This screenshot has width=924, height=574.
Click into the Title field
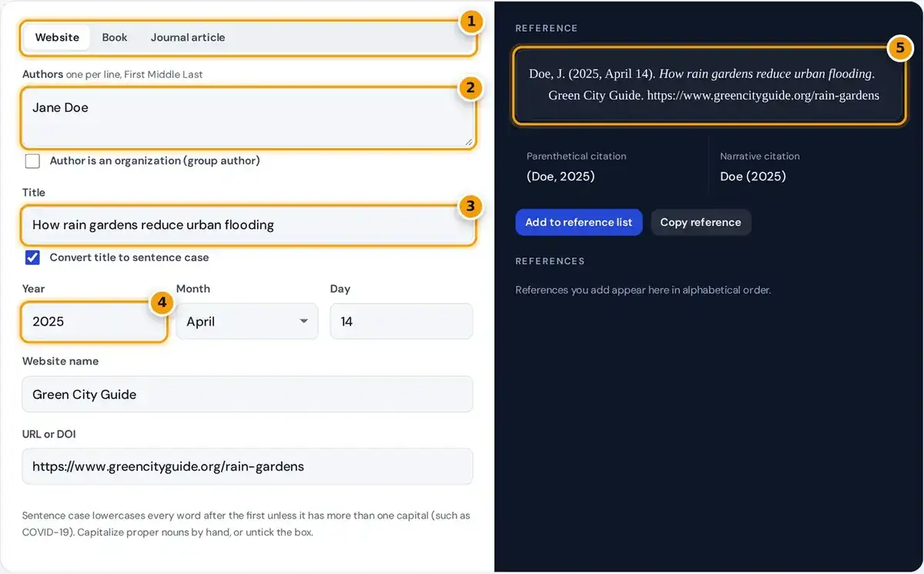click(248, 225)
